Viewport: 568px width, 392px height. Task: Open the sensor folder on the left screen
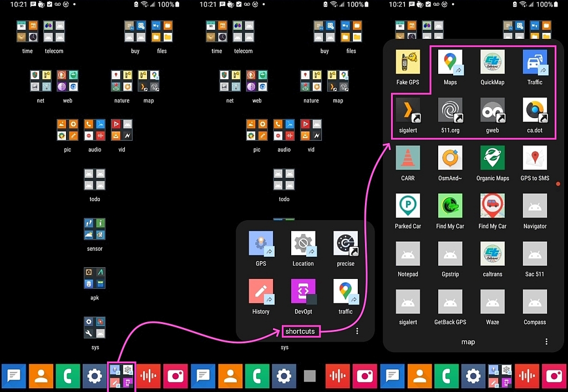click(94, 229)
